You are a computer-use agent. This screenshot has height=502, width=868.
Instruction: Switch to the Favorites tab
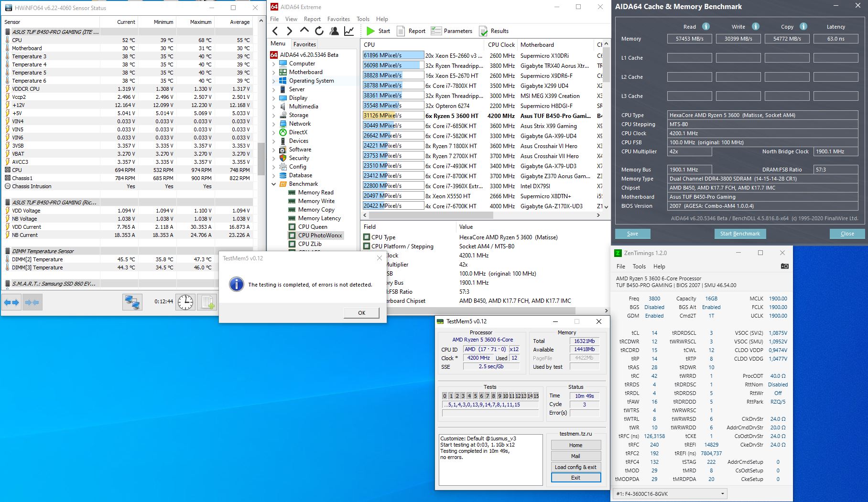[304, 44]
